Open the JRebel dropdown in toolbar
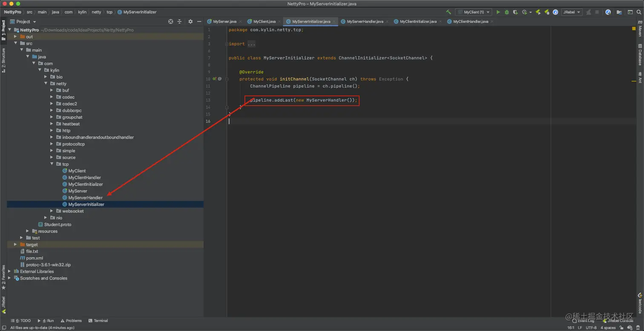644x331 pixels. click(x=572, y=12)
